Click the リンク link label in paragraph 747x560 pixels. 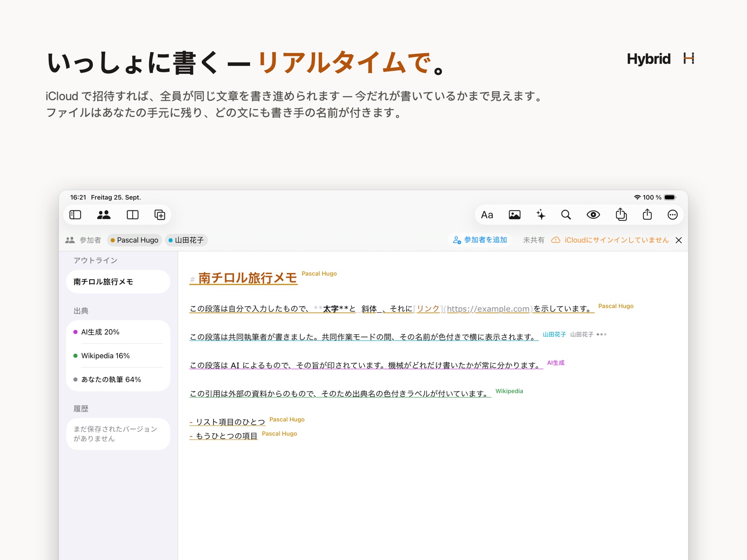428,309
